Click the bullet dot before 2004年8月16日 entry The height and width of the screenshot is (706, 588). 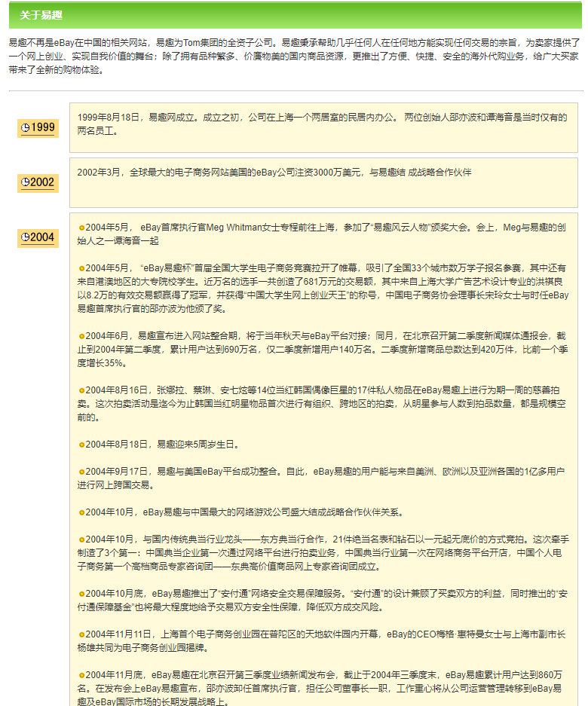81,391
